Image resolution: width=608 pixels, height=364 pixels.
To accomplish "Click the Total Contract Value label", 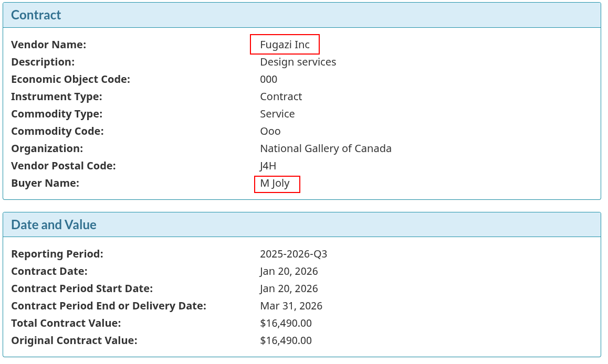I will click(66, 324).
